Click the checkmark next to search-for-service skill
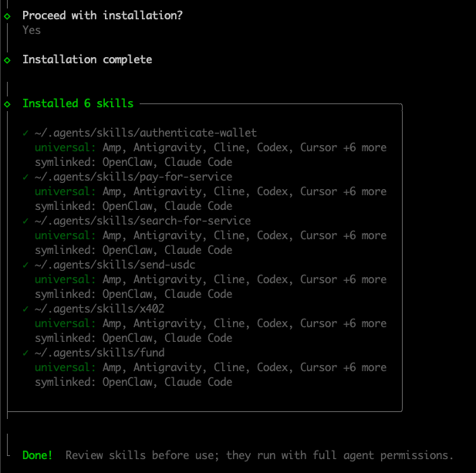The height and width of the screenshot is (473, 476). pyautogui.click(x=25, y=221)
